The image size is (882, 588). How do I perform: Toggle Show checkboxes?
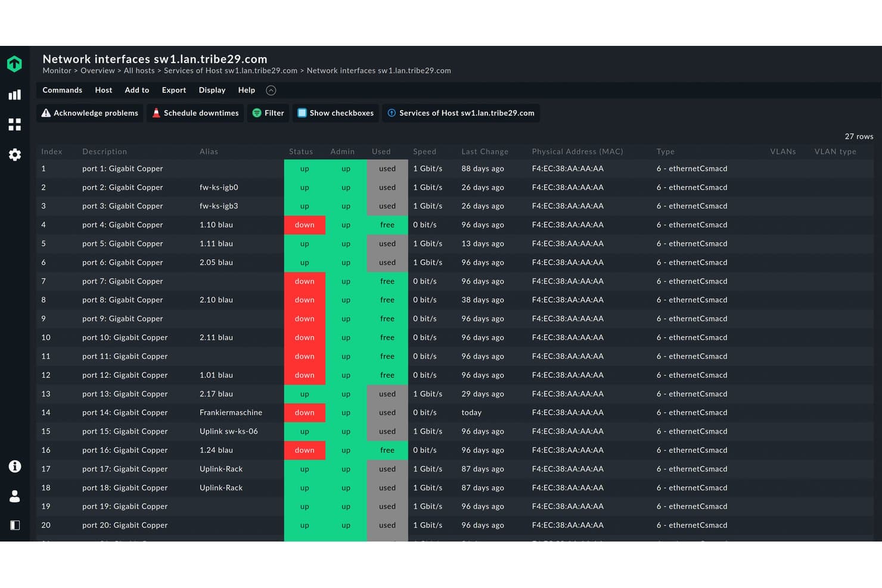click(x=336, y=113)
